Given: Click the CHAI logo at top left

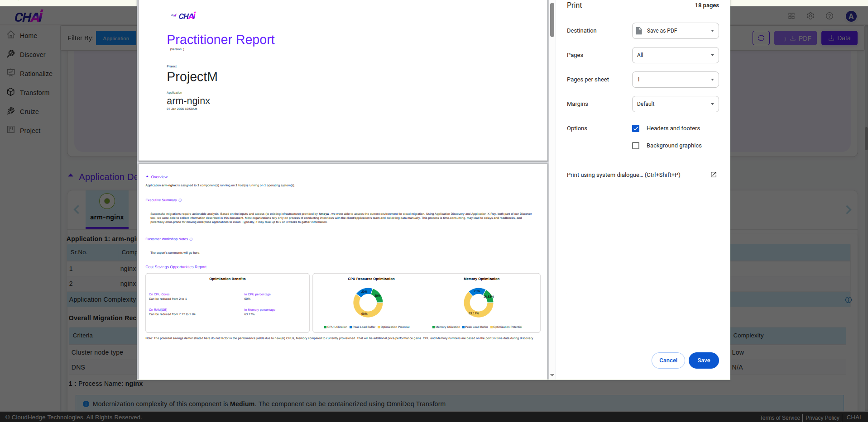Looking at the screenshot, I should pos(29,16).
